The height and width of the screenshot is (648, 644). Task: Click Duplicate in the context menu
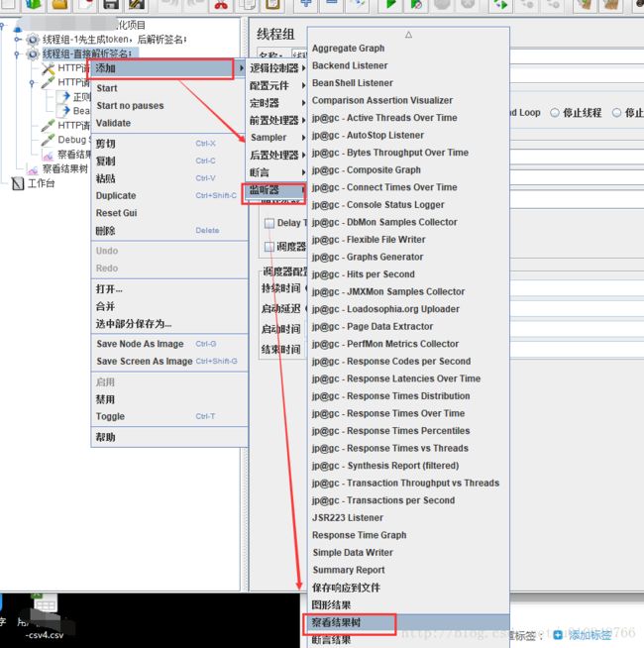tap(169, 196)
